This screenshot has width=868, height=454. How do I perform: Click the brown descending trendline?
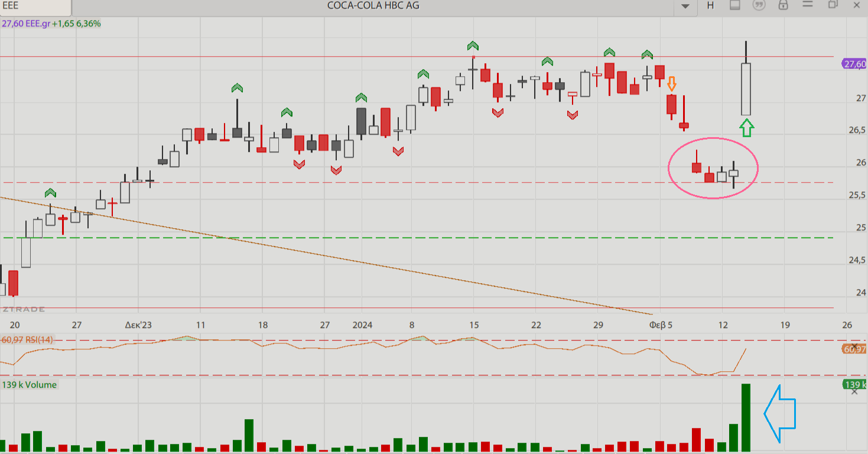point(325,257)
